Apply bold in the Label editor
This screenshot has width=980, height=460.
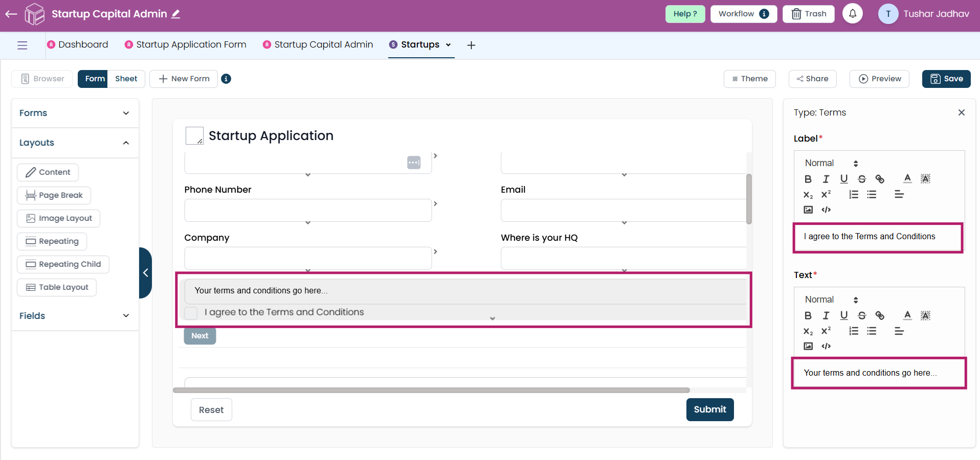[x=808, y=179]
